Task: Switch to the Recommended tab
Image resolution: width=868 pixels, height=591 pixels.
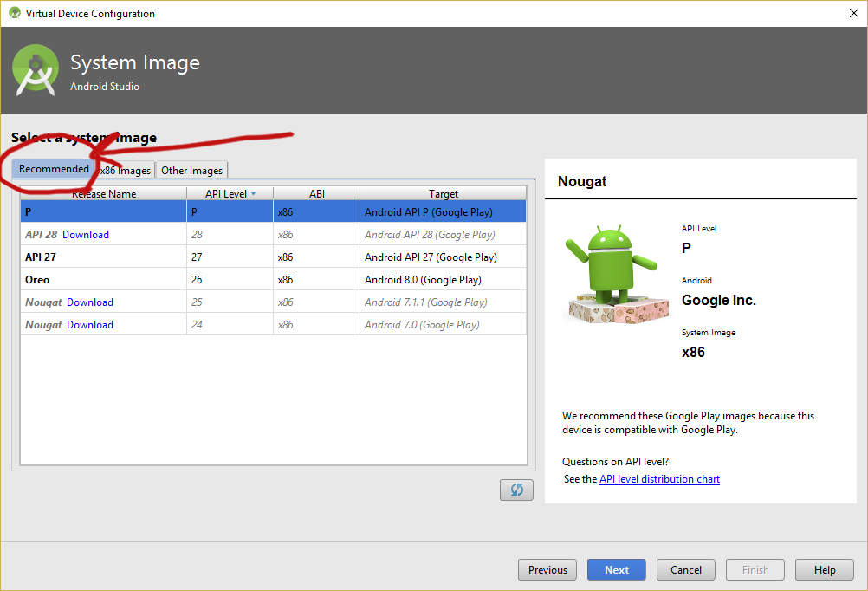Action: click(54, 169)
